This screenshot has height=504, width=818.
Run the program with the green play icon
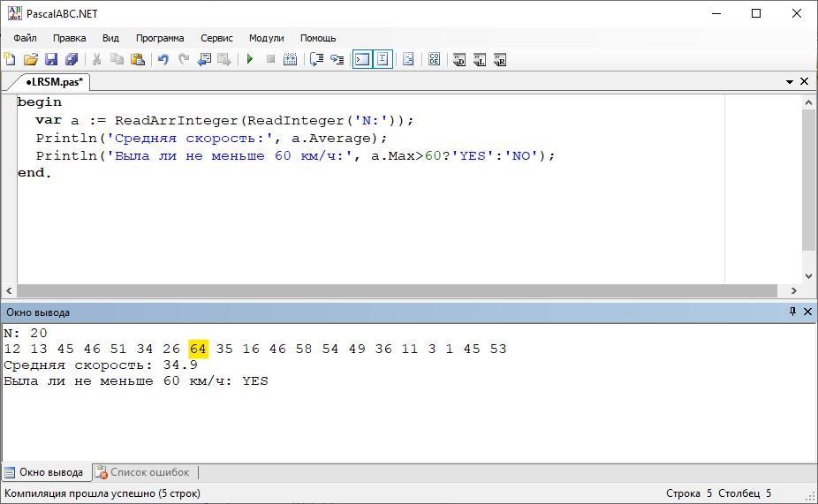point(250,59)
